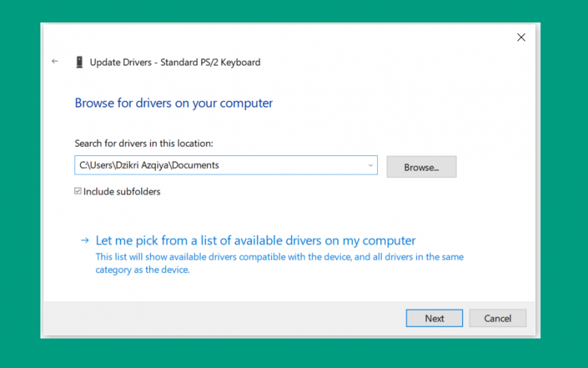Click the Update Drivers - Standard PS/2 Keyboard title

point(175,62)
